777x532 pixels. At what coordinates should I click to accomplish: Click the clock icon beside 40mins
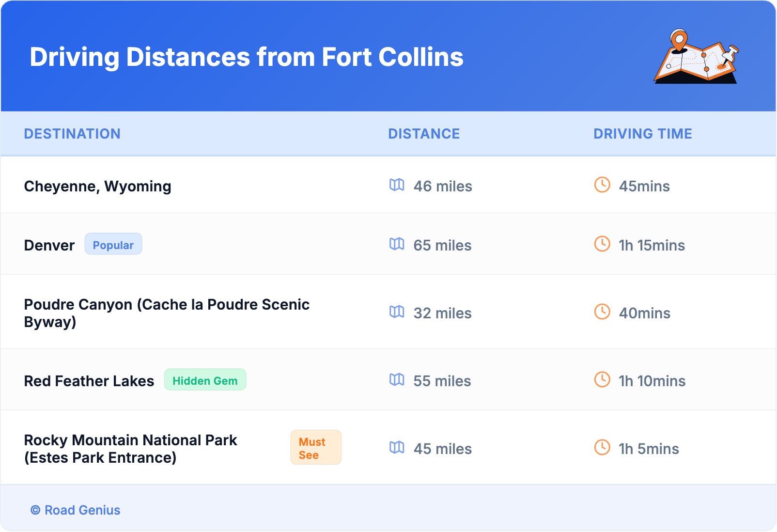point(602,312)
